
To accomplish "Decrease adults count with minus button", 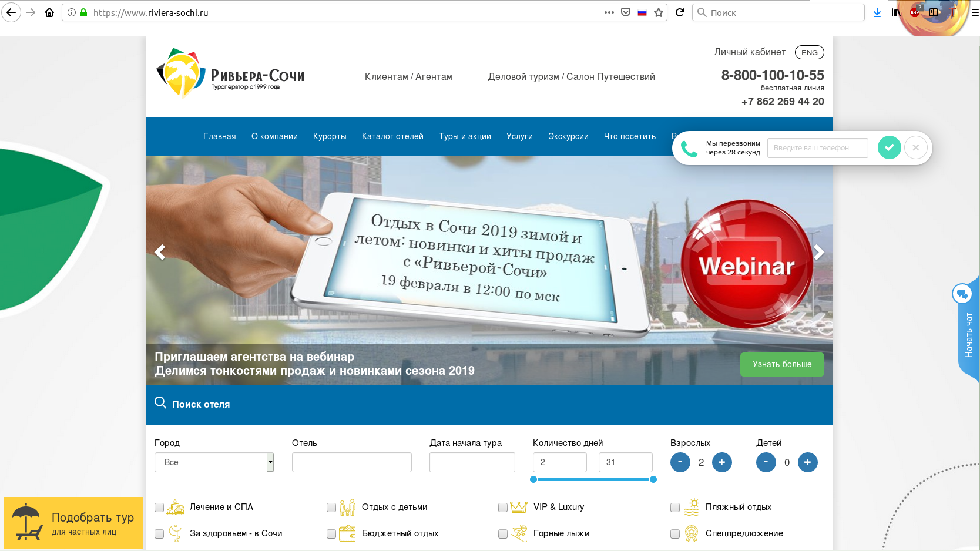I will coord(680,462).
